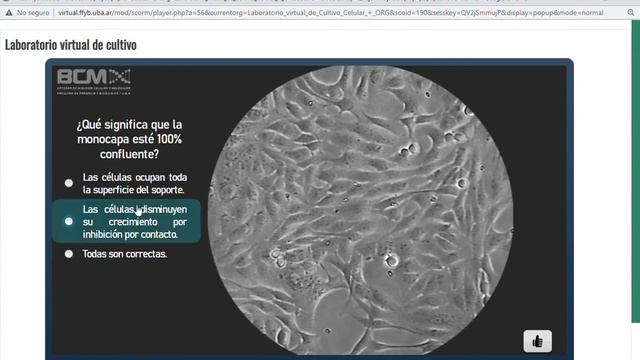Click the magnifier icon in address bar
Screen dimensions: 640x360
coord(631,13)
